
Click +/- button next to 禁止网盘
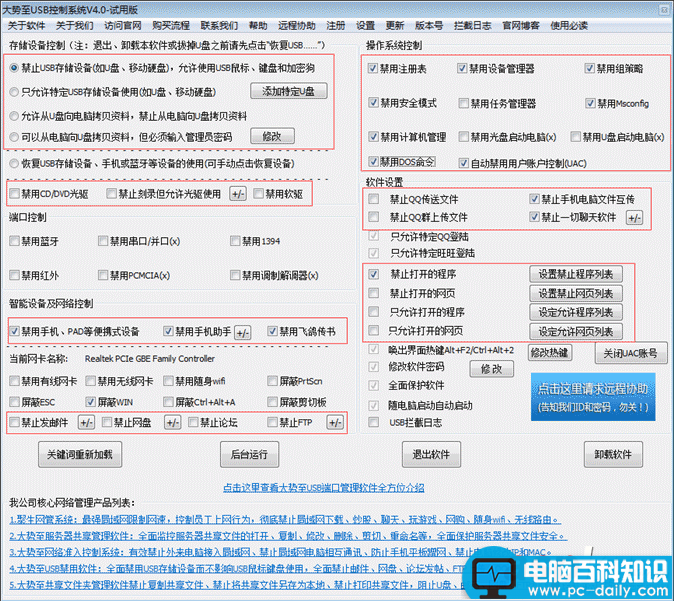[x=173, y=423]
